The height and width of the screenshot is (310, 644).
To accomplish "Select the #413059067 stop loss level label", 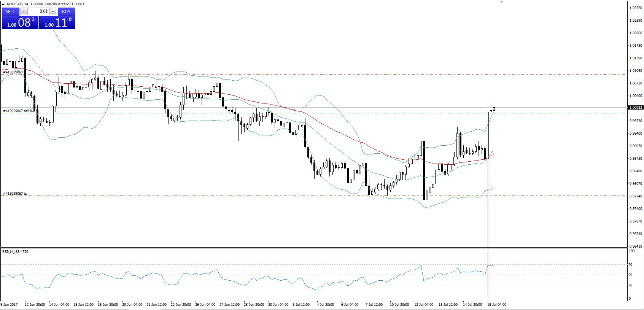I will 13,72.
